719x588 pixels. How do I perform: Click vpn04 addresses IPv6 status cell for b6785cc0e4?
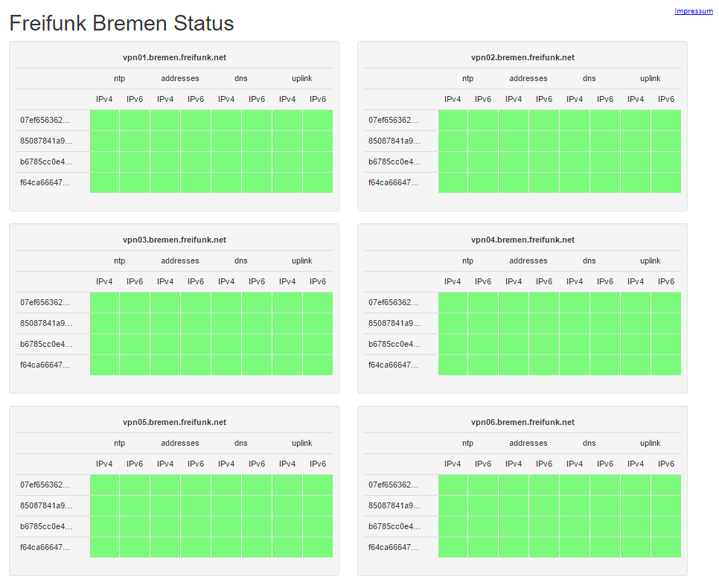[x=544, y=344]
